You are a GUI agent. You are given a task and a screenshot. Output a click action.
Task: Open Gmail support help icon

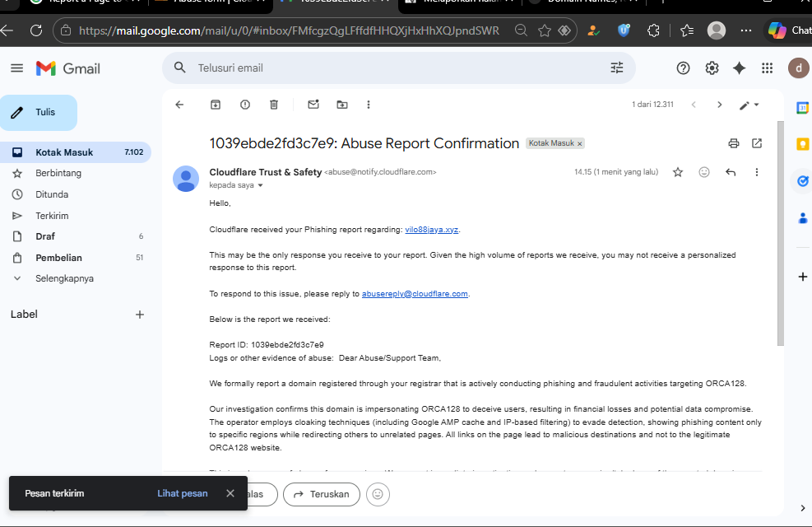(683, 68)
